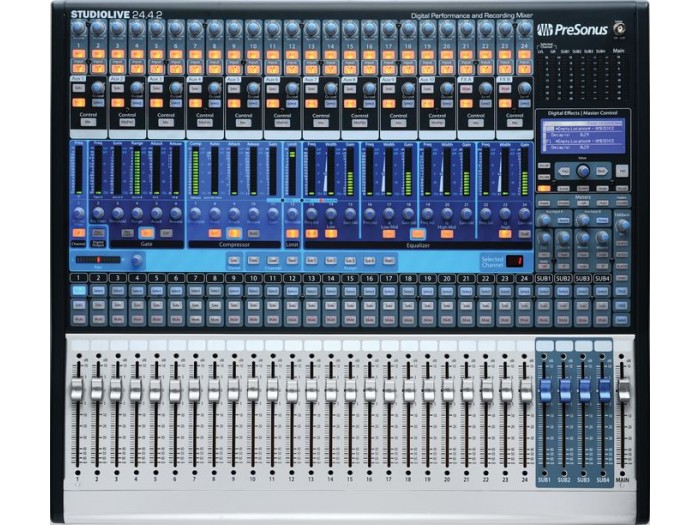Turn the channel 1 trim knob
The width and height of the screenshot is (700, 525).
pos(79,28)
